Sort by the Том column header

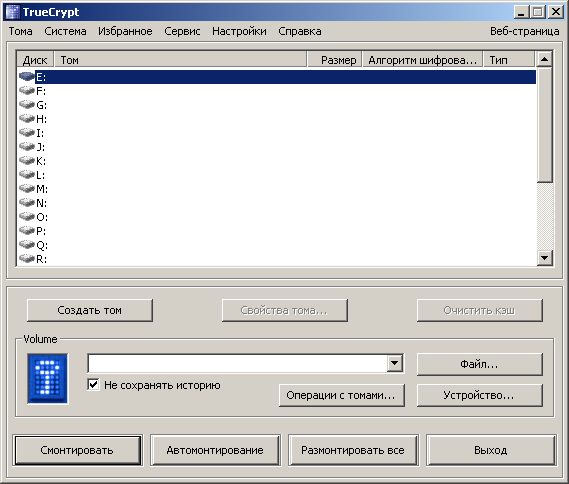coord(180,60)
